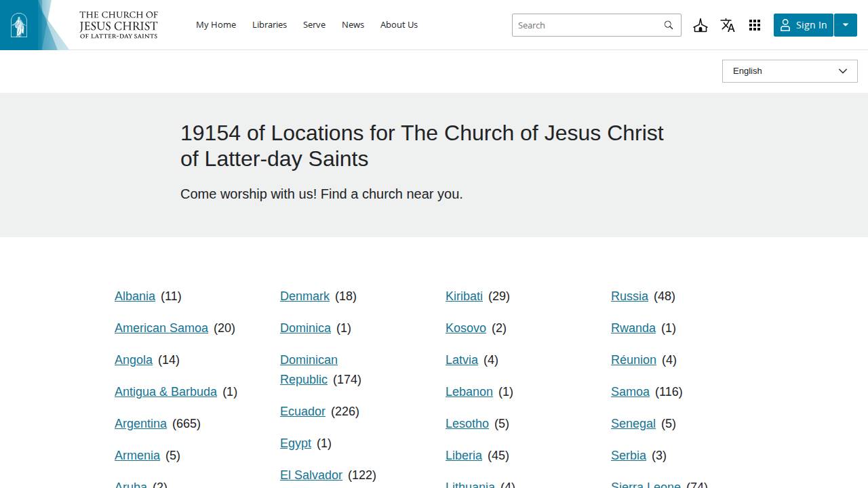868x488 pixels.
Task: Open the apps grid waffle icon
Action: point(755,25)
